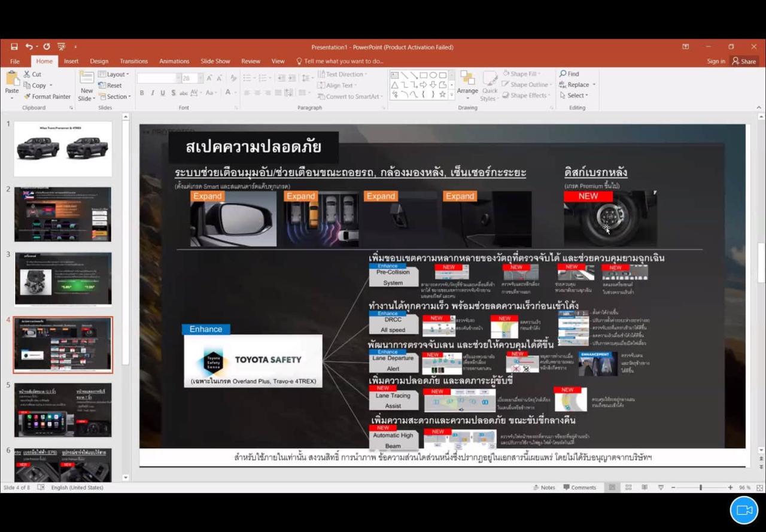Collapse the ribbon with the chevron

pyautogui.click(x=759, y=108)
